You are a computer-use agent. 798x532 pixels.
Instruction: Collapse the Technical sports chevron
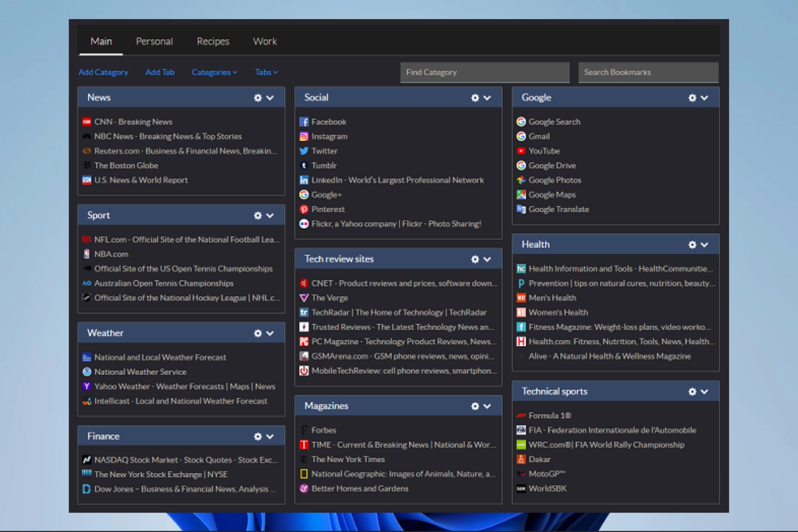[x=704, y=392]
